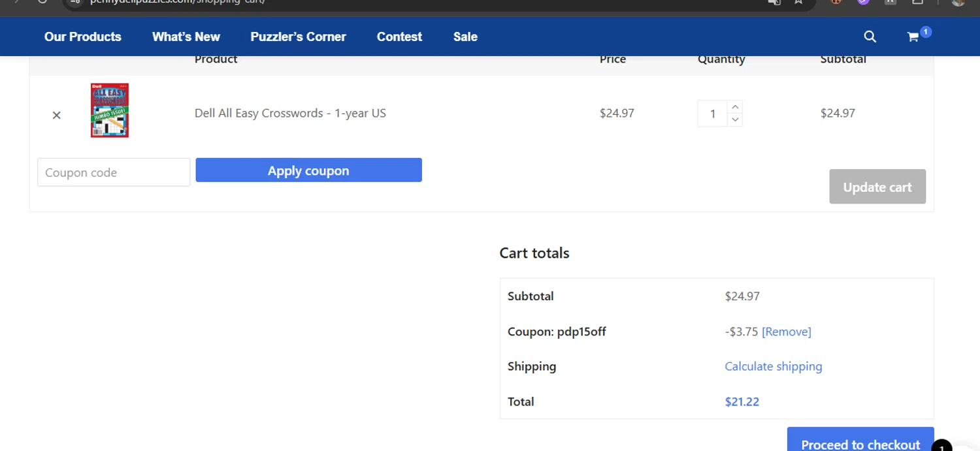This screenshot has width=980, height=451.
Task: Select the Total label in Cart totals
Action: click(x=521, y=401)
